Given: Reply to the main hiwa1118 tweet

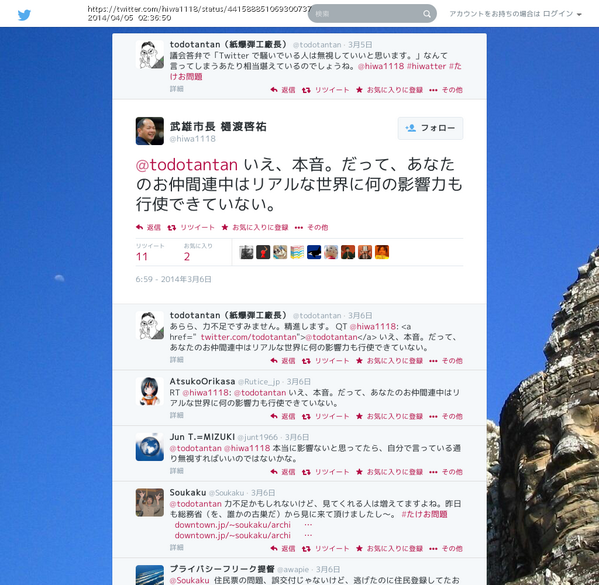Looking at the screenshot, I should pyautogui.click(x=148, y=227).
